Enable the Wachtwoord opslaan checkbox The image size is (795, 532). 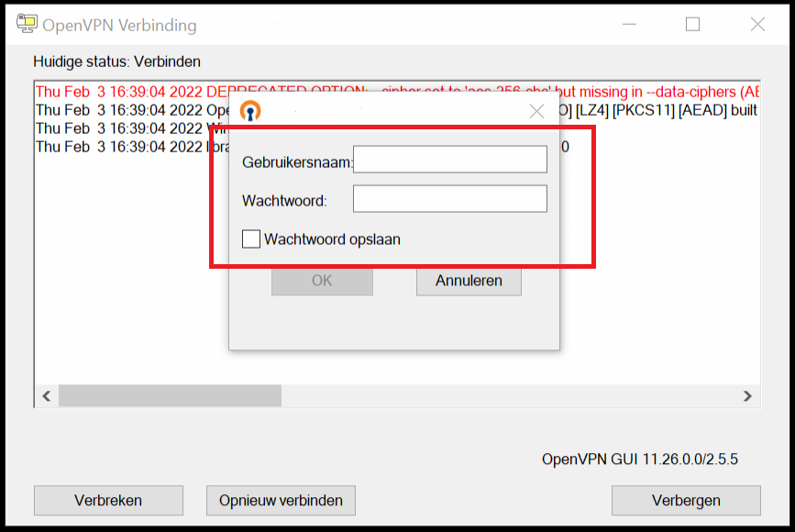[251, 239]
